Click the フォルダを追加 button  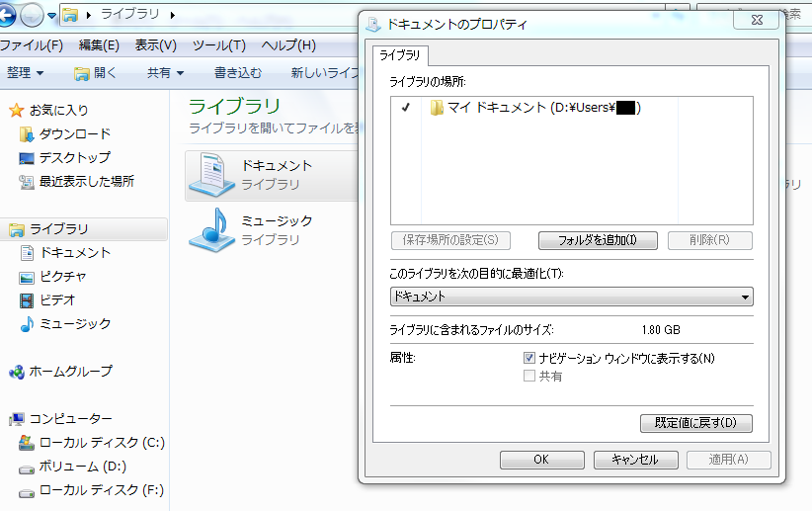(598, 240)
